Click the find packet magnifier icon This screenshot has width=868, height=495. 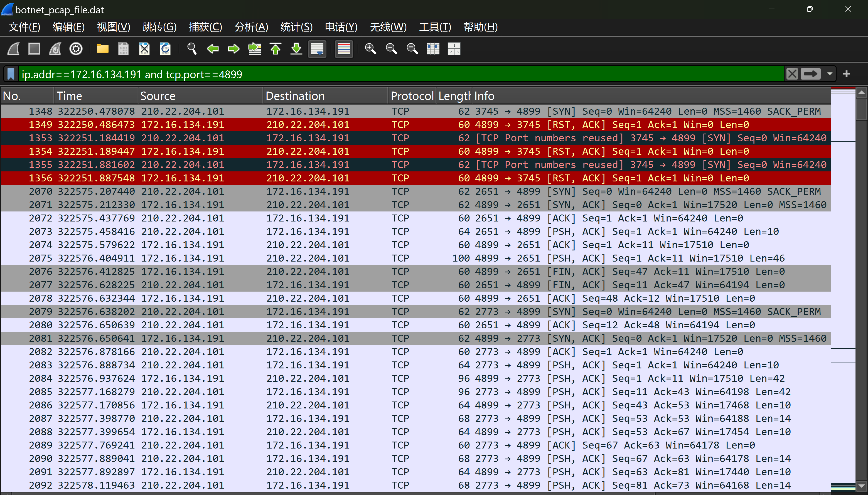(192, 49)
